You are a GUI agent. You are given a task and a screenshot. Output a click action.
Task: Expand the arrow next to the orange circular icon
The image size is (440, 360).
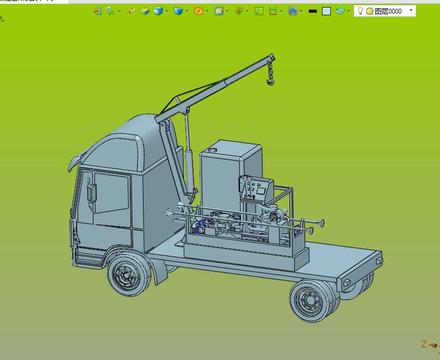click(x=207, y=11)
